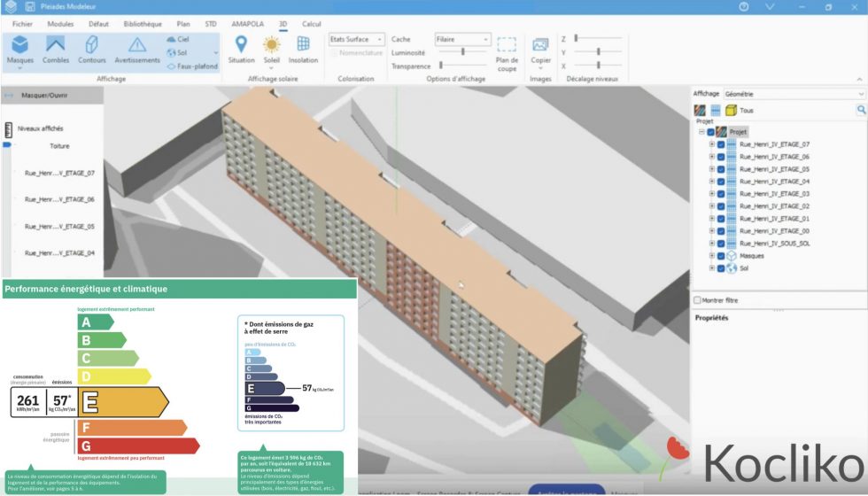Expand the Rue_Henri_IV_ETAGE_04 tree node
The width and height of the screenshot is (868, 496).
[x=712, y=182]
